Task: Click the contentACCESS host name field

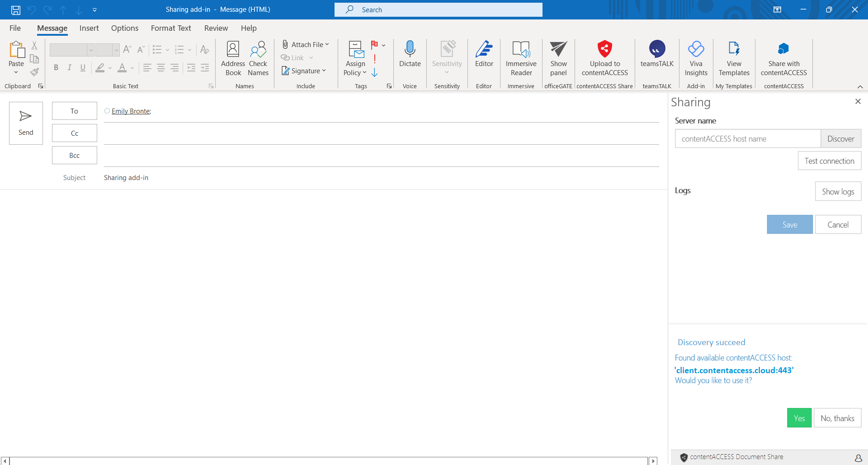Action: [748, 139]
